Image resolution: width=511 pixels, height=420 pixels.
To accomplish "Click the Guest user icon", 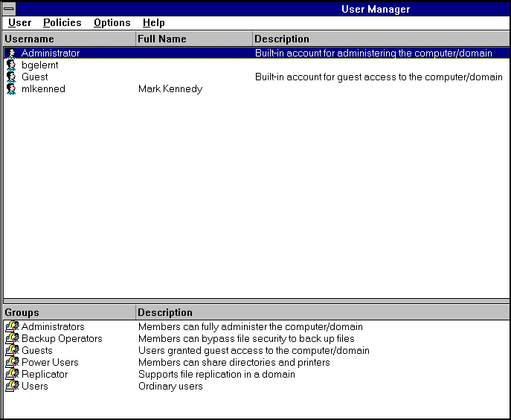I will point(11,77).
